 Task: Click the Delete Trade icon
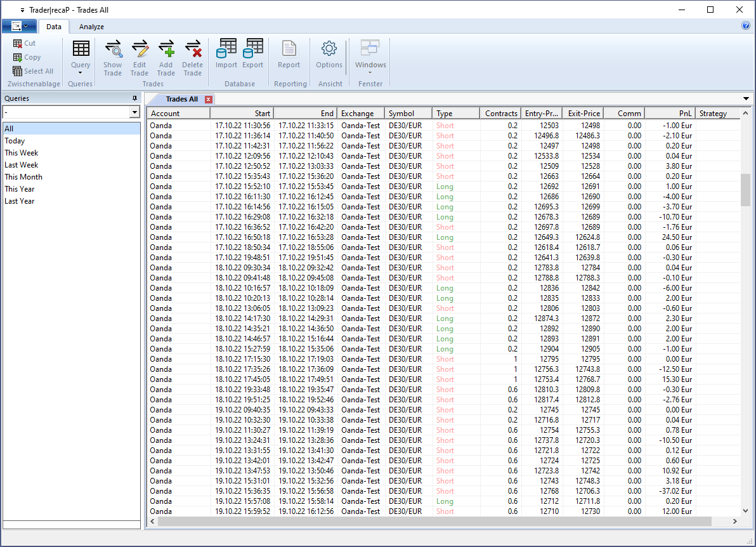[192, 49]
